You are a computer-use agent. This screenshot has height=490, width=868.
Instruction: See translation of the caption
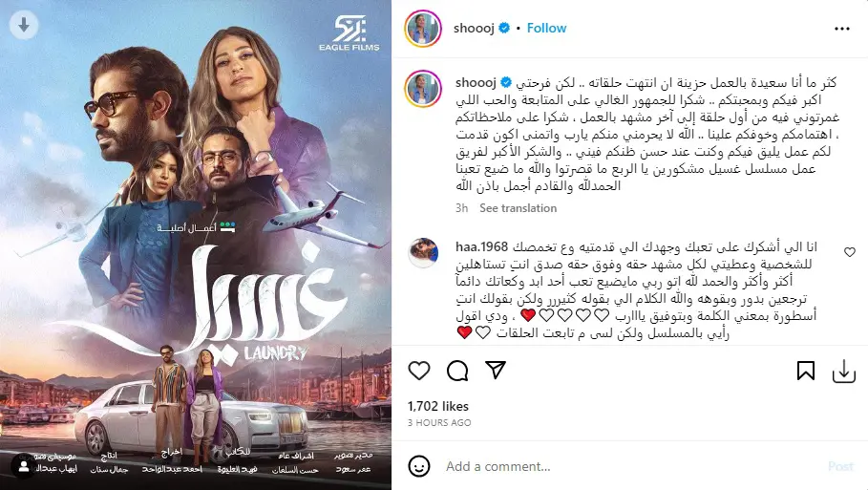519,208
